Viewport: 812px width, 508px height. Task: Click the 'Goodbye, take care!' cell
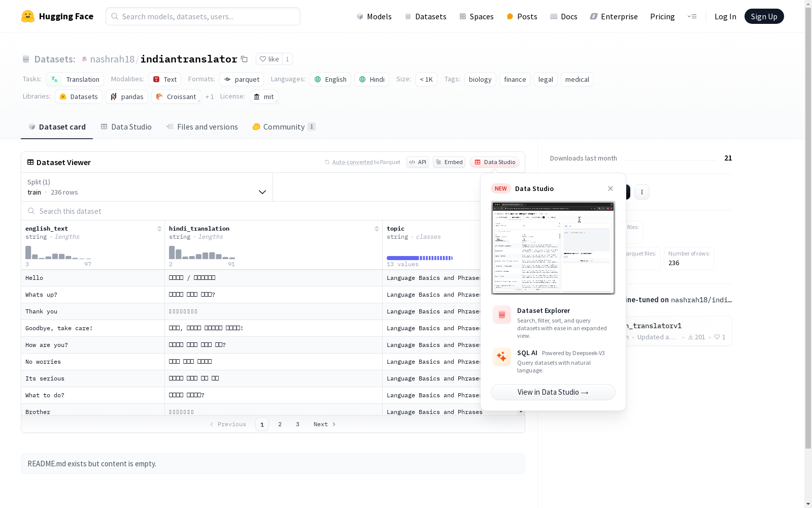(x=92, y=328)
